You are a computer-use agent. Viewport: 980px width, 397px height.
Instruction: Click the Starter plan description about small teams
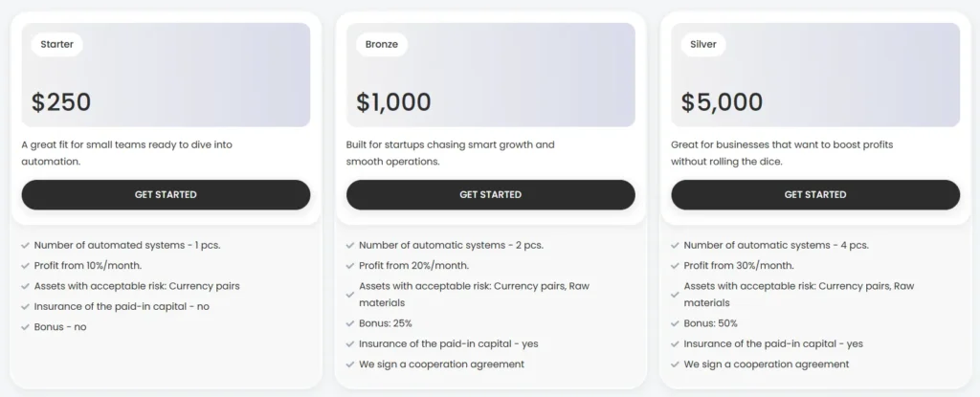tap(127, 153)
